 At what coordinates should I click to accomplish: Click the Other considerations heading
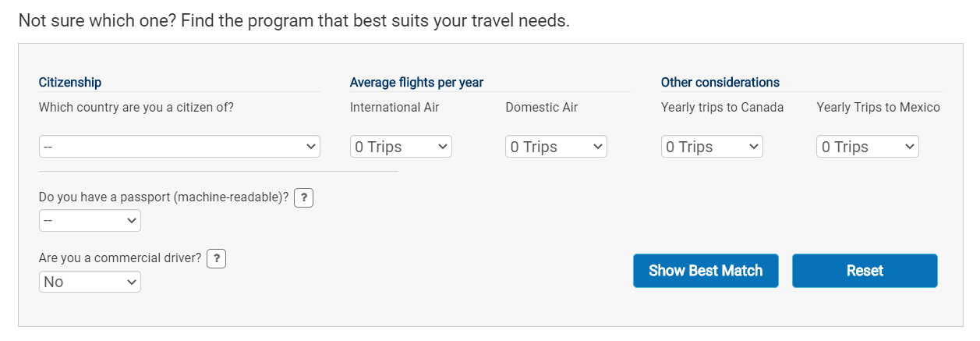720,82
